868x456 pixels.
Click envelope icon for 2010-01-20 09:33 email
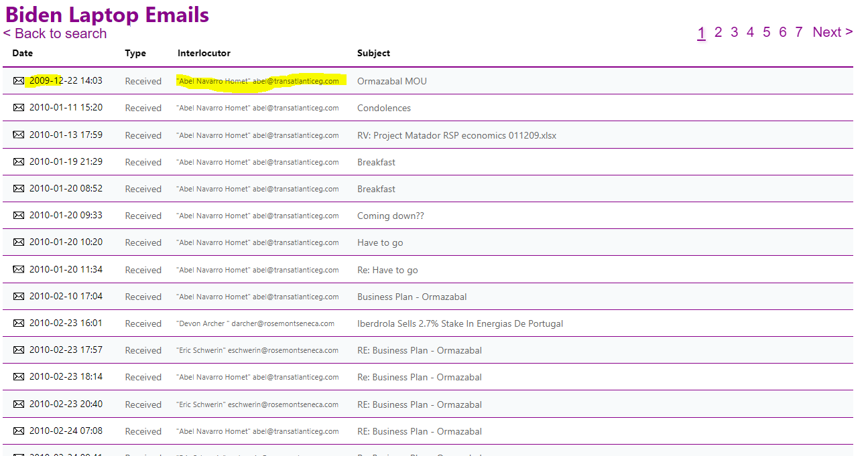[x=19, y=216]
